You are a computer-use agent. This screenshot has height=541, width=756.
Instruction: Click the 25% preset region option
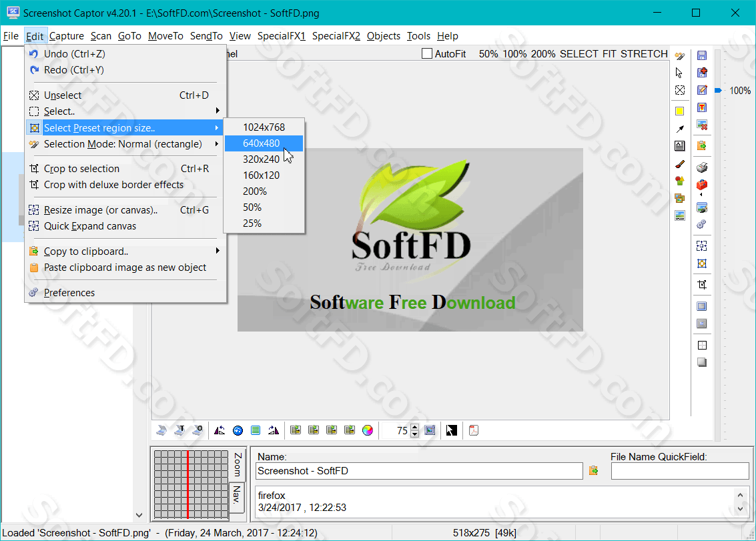[264, 223]
